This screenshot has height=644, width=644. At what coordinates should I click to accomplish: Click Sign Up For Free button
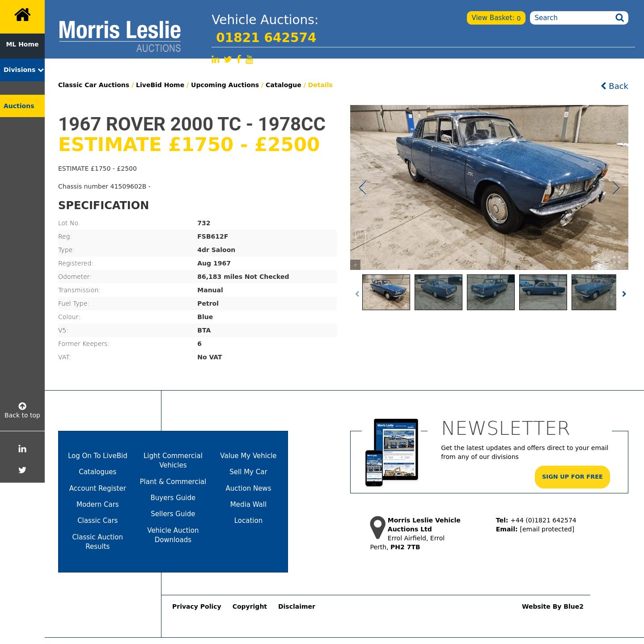click(x=572, y=477)
